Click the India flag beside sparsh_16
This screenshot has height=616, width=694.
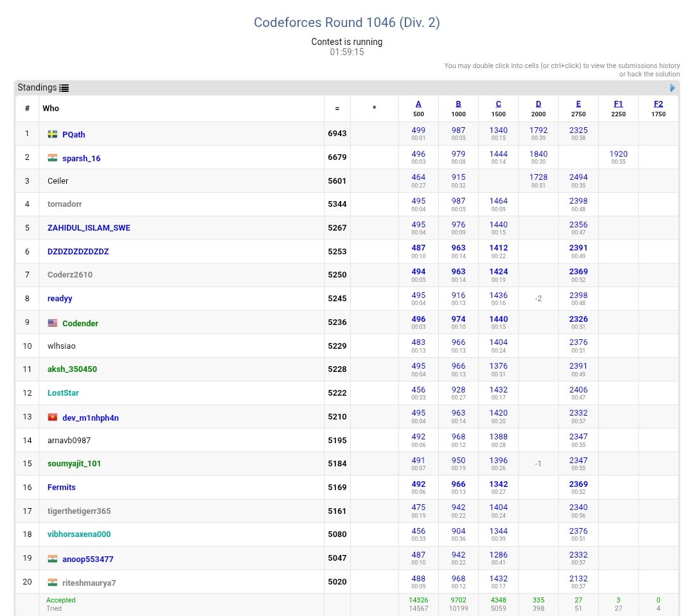point(53,158)
